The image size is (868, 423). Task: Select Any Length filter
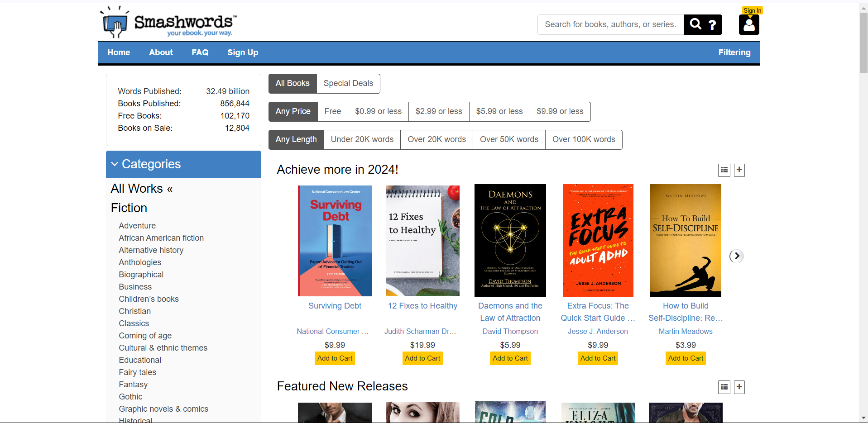point(296,140)
